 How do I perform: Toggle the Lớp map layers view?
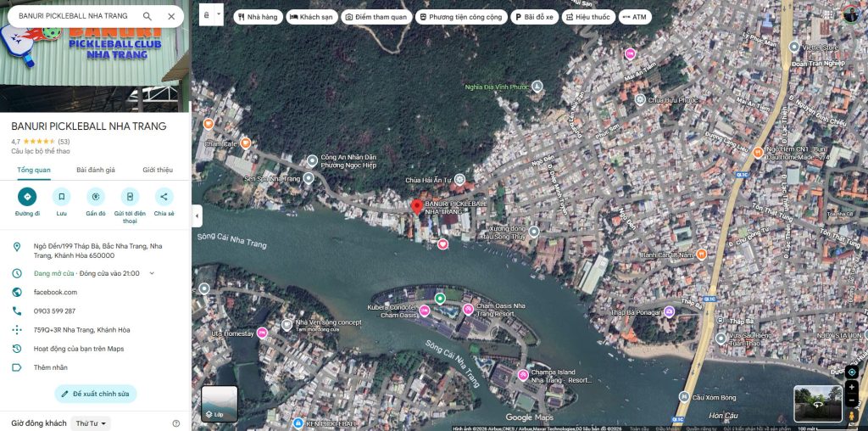(x=220, y=404)
